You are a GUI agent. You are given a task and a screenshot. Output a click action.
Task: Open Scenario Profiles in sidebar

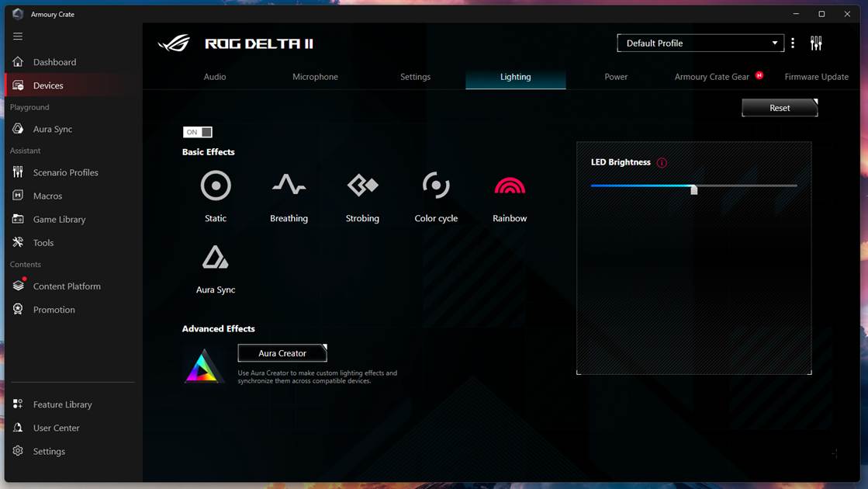(72, 172)
